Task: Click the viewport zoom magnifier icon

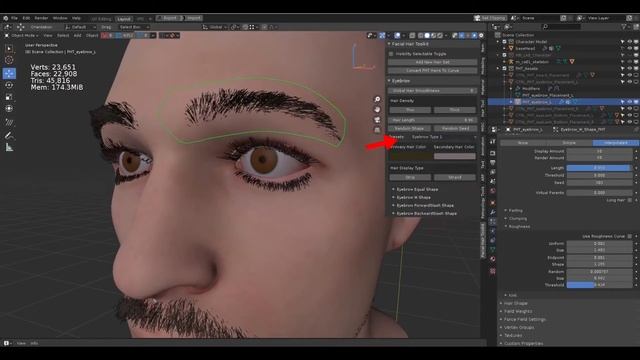Action: (x=377, y=100)
